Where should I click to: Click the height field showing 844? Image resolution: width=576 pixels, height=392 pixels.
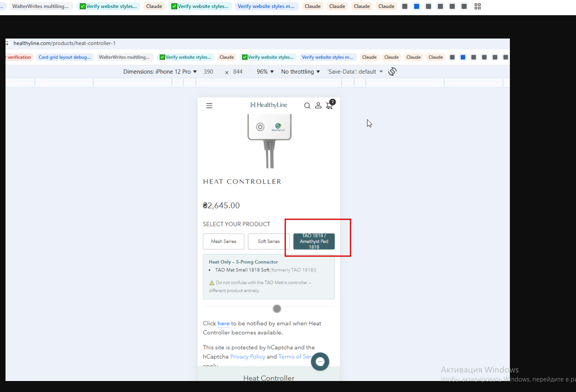pos(238,72)
